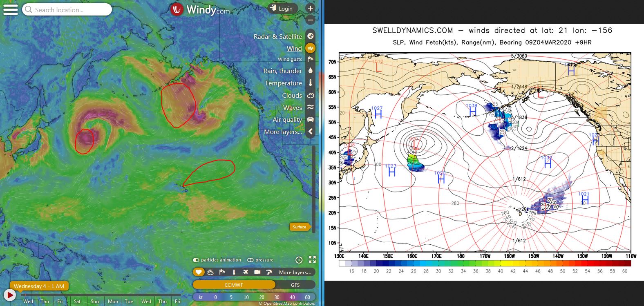Switch forecast model to GFS
This screenshot has width=644, height=306.
295,285
